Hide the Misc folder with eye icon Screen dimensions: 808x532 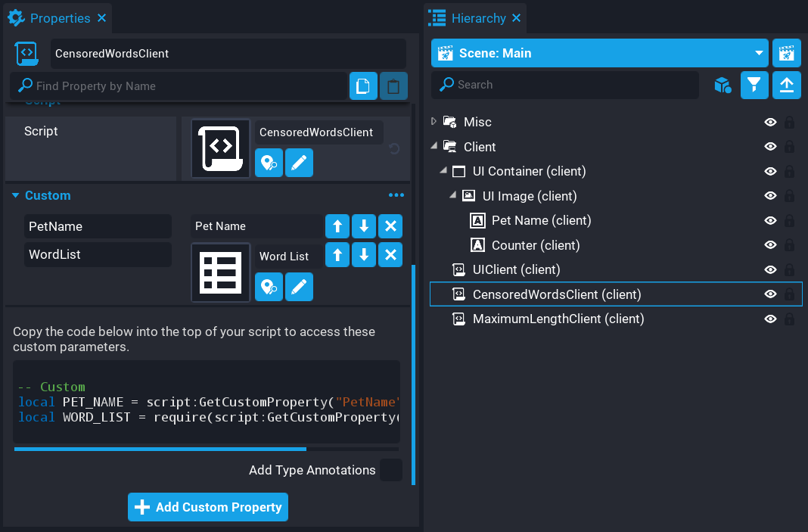point(770,122)
